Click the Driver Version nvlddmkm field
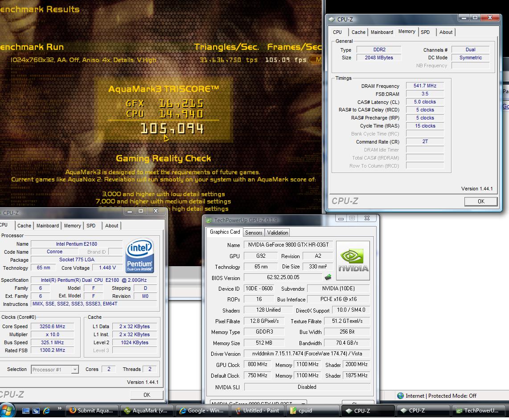The image size is (509, 420). [307, 354]
